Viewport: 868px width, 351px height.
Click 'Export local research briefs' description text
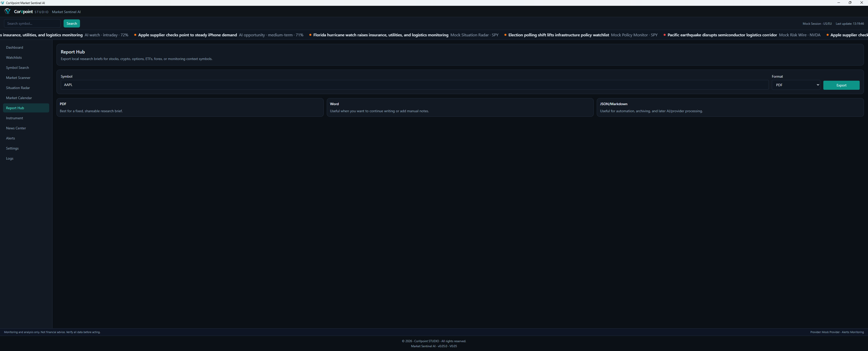point(137,59)
